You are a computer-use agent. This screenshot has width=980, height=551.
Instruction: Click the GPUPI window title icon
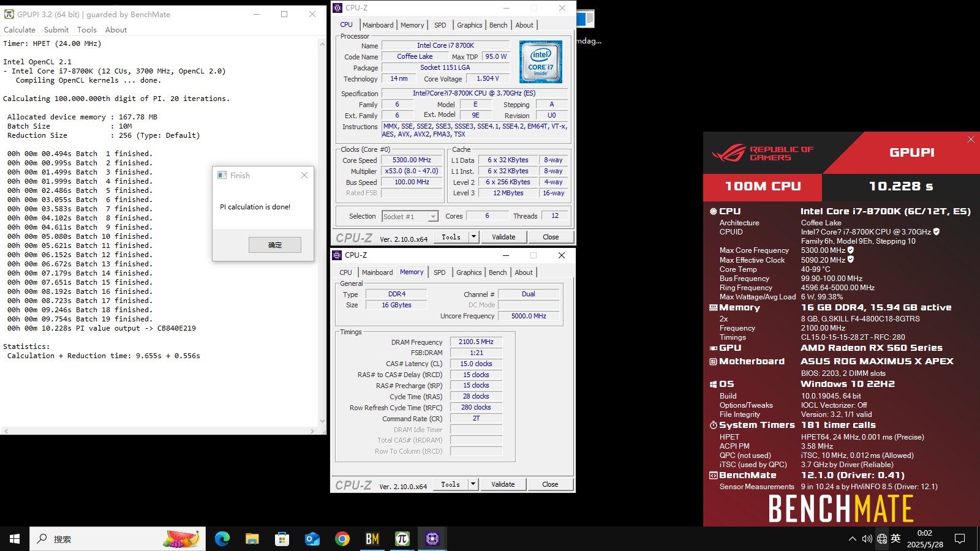coord(9,14)
